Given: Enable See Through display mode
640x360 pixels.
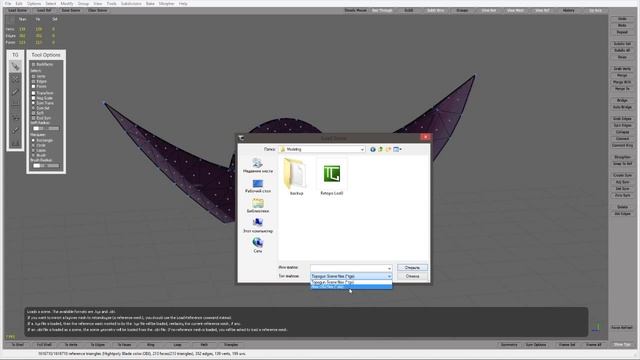Looking at the screenshot, I should click(x=382, y=10).
